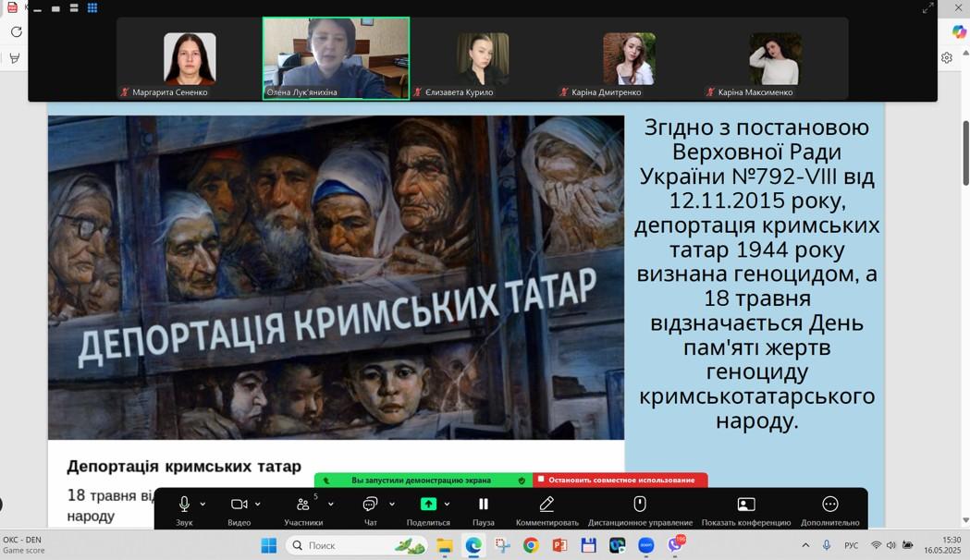
Task: Select Каріна Дмитренко participant thumbnail
Action: pyautogui.click(x=629, y=59)
